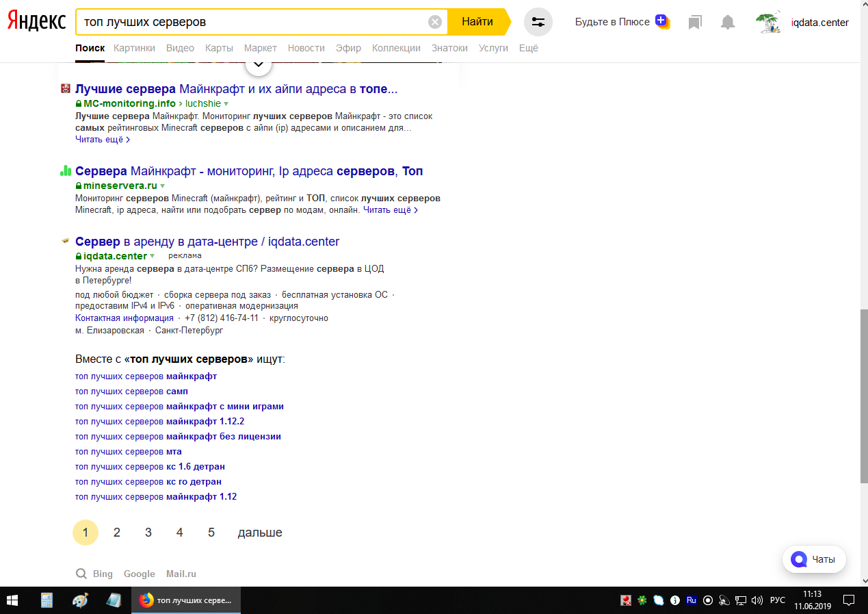The width and height of the screenshot is (868, 614).
Task: Open the Услуги tab
Action: (x=493, y=48)
